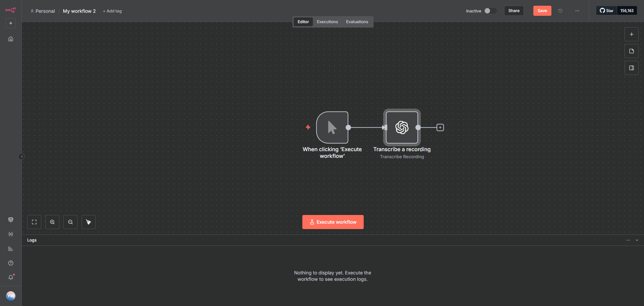The height and width of the screenshot is (306, 644).
Task: Toggle the Inactive workflow switch
Action: click(490, 11)
